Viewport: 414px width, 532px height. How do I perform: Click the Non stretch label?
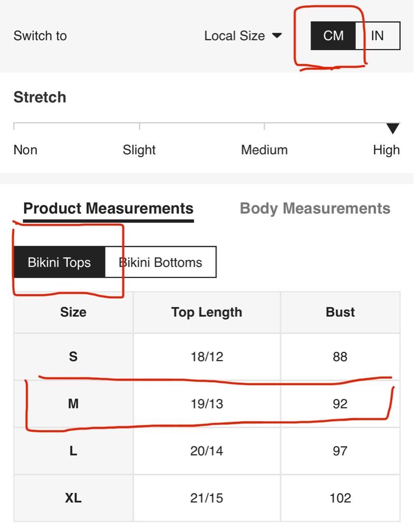coord(26,150)
